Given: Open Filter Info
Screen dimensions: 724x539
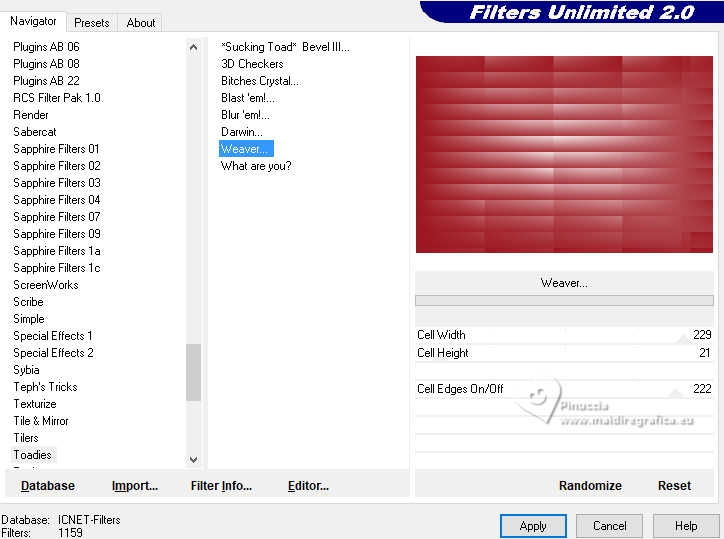Looking at the screenshot, I should (x=221, y=486).
